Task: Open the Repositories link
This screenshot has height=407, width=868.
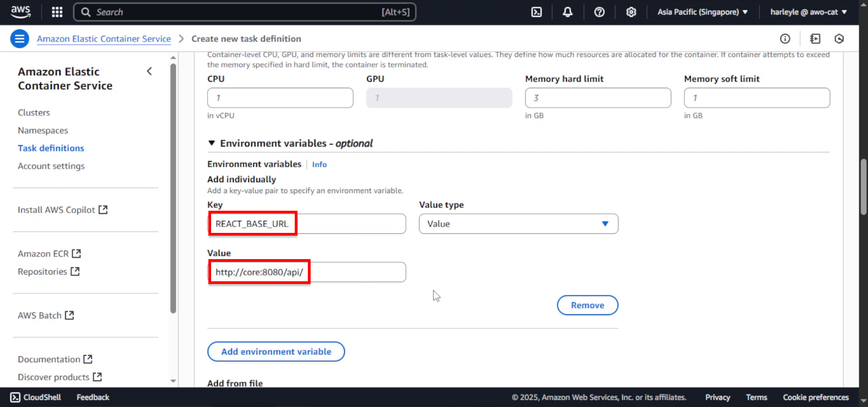Action: click(x=48, y=271)
